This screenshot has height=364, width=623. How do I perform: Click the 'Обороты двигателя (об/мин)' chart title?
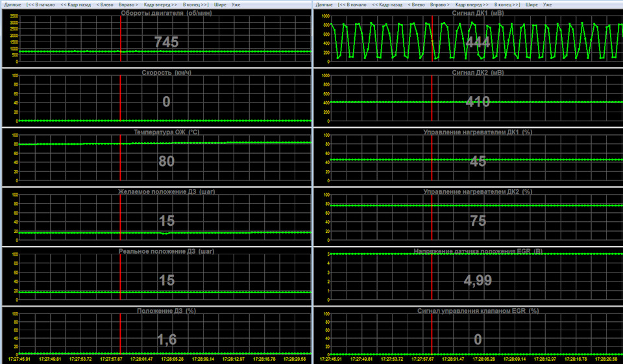[x=167, y=13]
